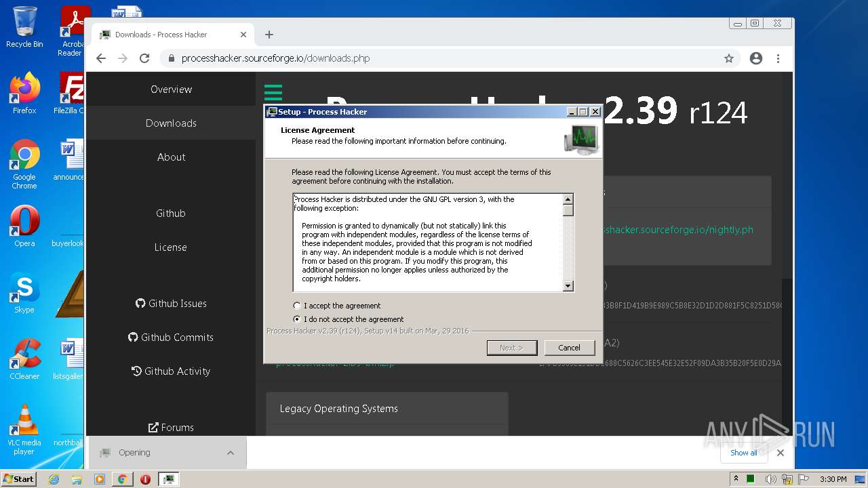Select the Downloads - Process Hacker tab

pyautogui.click(x=173, y=35)
